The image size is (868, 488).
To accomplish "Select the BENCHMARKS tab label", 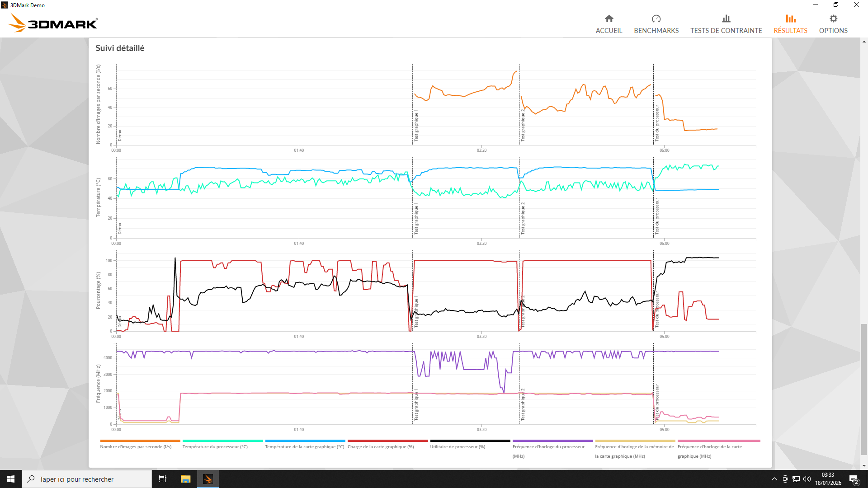I will [656, 31].
